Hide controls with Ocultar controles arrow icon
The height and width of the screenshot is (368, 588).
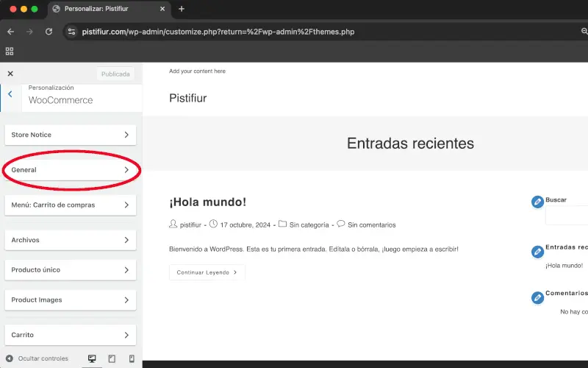10,358
